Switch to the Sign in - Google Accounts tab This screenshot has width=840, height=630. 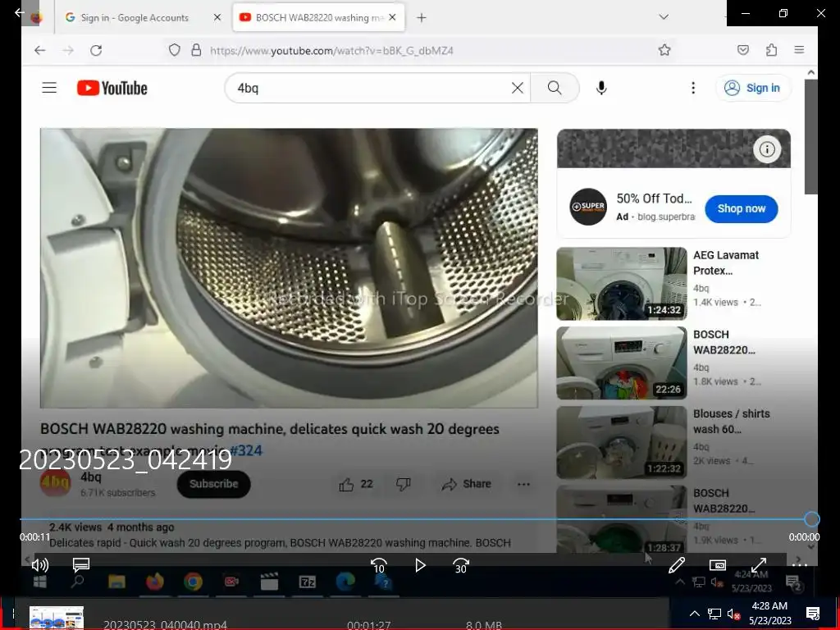[134, 18]
